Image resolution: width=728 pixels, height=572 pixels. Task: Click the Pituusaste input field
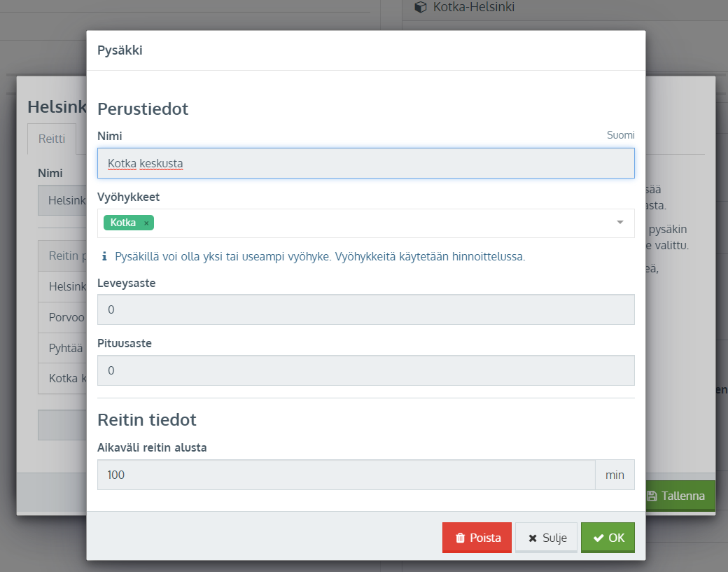(365, 370)
